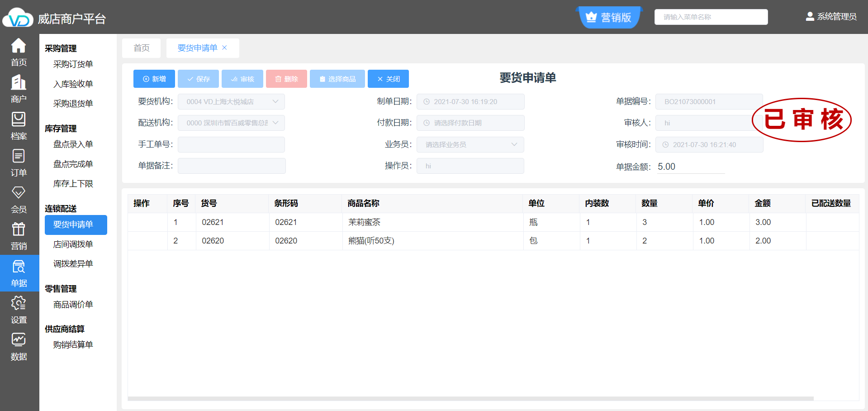
Task: Click the blue 关闭 button
Action: coord(388,79)
